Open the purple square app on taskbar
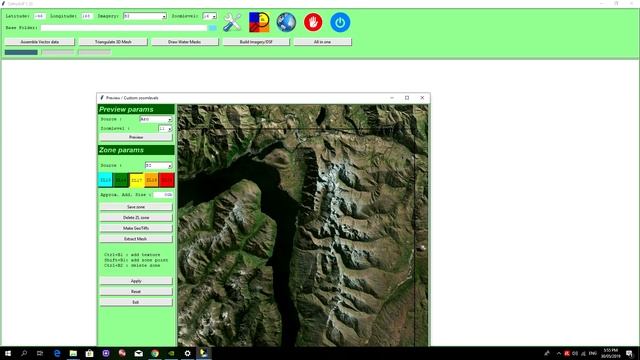This screenshot has width=640, height=360. click(106, 353)
